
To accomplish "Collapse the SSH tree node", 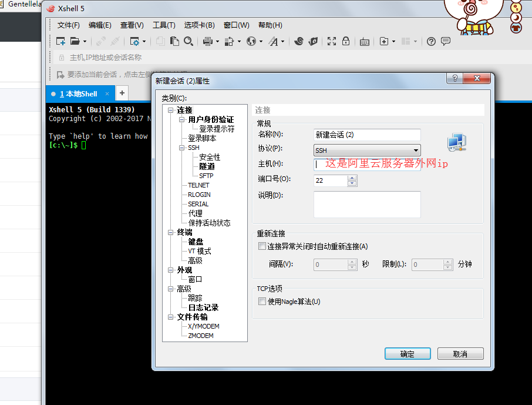I will click(x=182, y=148).
